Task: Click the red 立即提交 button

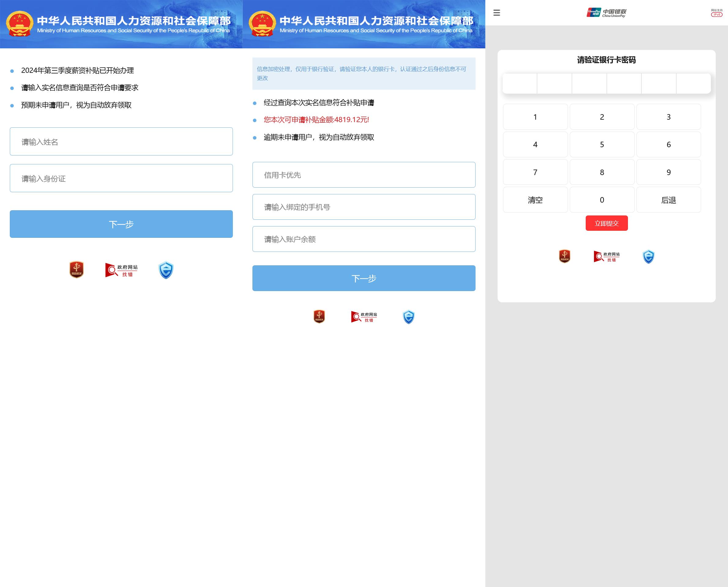Action: coord(607,223)
